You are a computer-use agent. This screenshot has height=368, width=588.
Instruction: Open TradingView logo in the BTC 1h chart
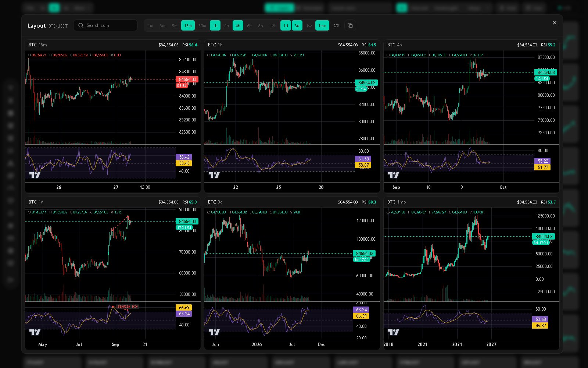pos(214,175)
